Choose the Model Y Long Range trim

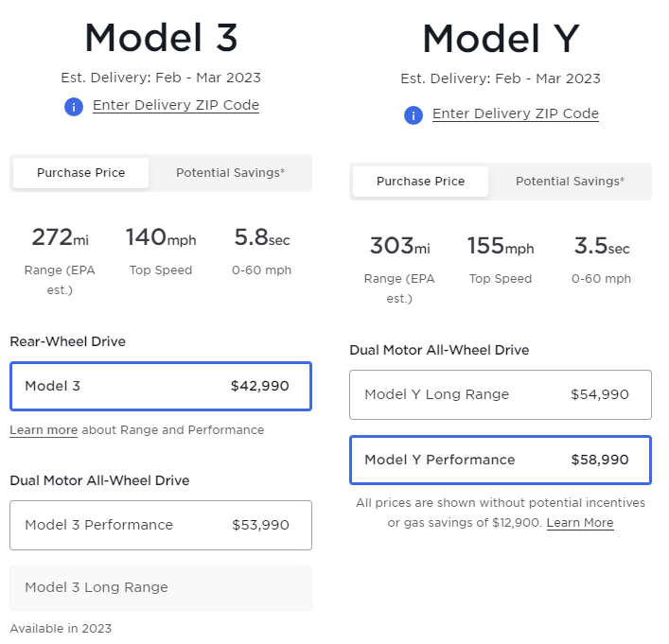tap(500, 394)
